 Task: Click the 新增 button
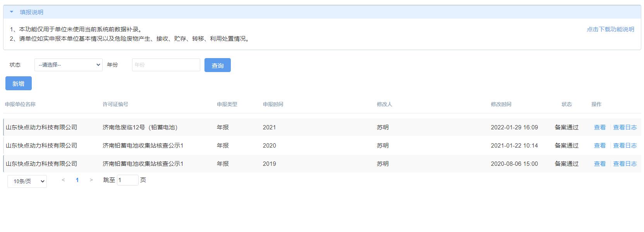pyautogui.click(x=19, y=83)
